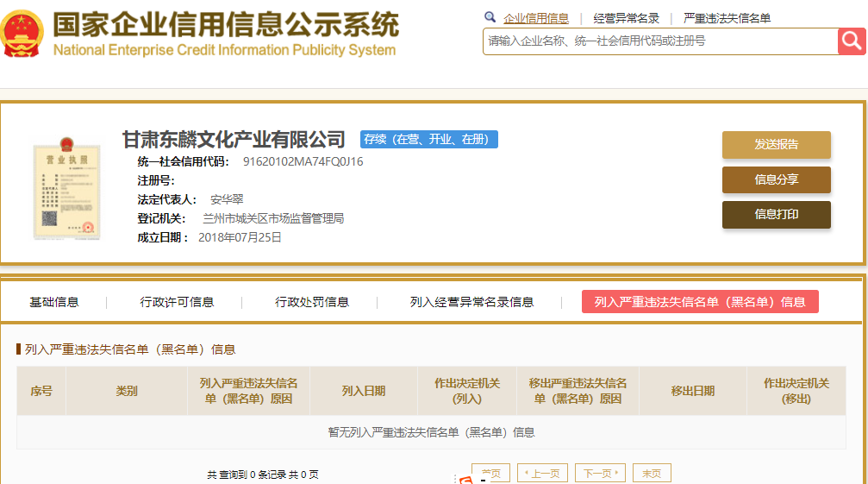This screenshot has width=868, height=484.
Task: Click the 共查询到 0 条记录 summary text
Action: click(x=263, y=475)
